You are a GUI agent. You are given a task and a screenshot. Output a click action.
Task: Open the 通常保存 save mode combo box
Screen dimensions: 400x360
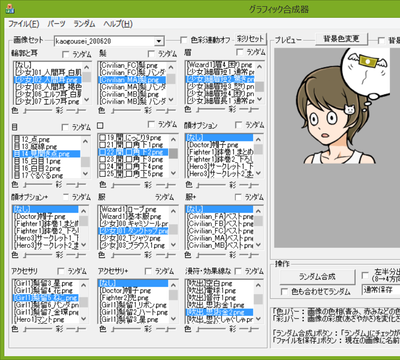tap(381, 289)
